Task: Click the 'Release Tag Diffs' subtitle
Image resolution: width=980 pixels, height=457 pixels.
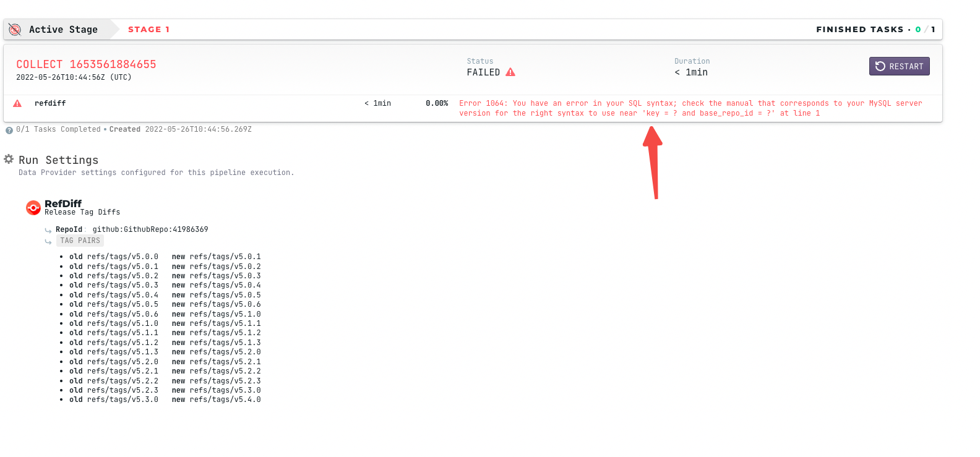Action: click(x=82, y=212)
